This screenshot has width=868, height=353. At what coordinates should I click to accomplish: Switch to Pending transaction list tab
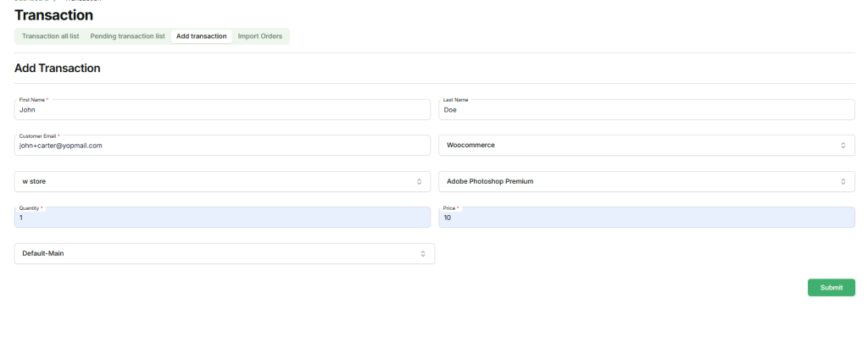click(x=127, y=36)
